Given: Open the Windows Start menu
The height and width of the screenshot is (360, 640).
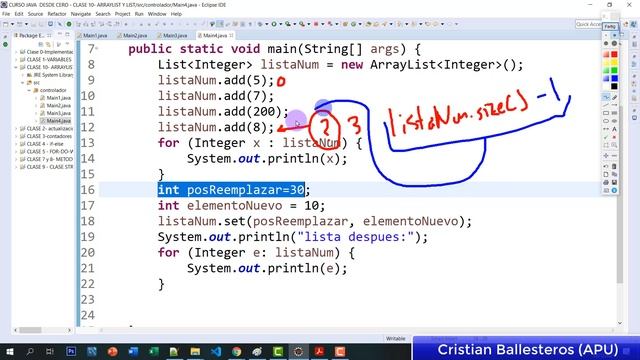Looking at the screenshot, I should click(9, 351).
